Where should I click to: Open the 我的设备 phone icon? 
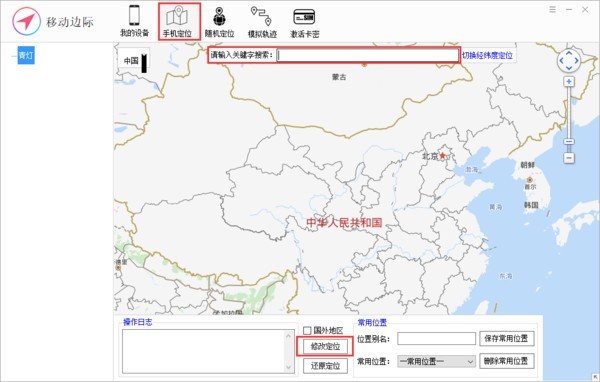(134, 16)
